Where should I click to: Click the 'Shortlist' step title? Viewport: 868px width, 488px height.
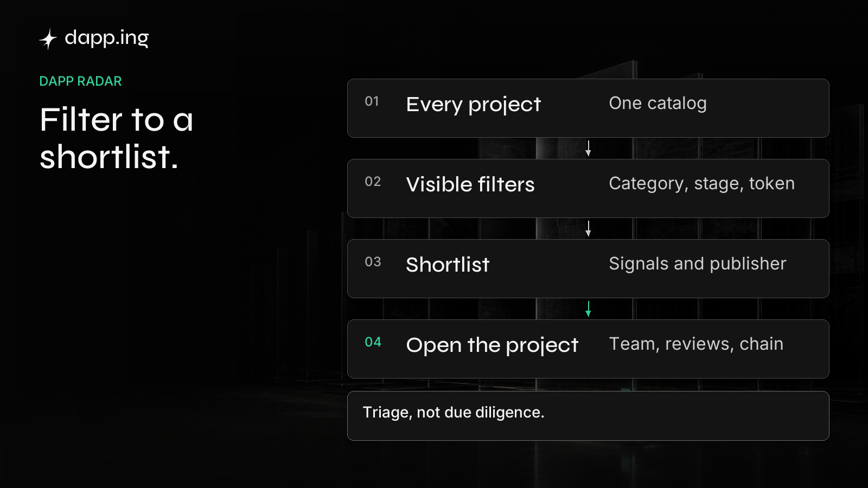[x=448, y=265]
